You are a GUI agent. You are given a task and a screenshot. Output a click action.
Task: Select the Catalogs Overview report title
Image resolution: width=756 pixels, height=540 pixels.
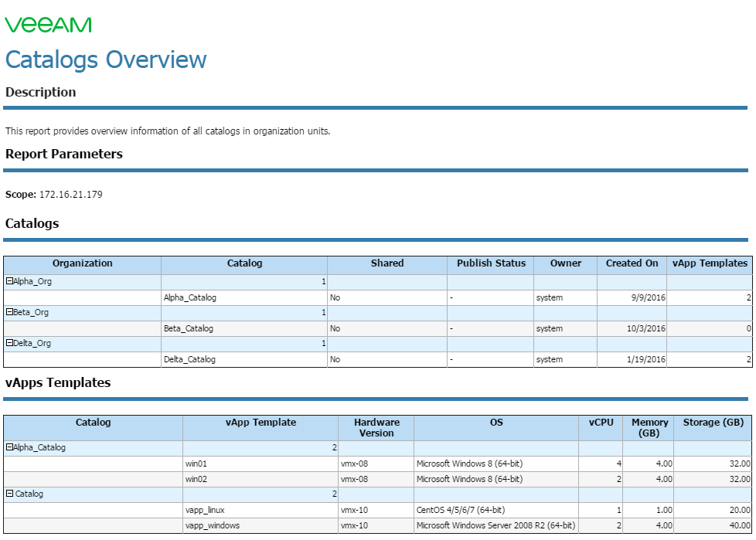pos(106,59)
